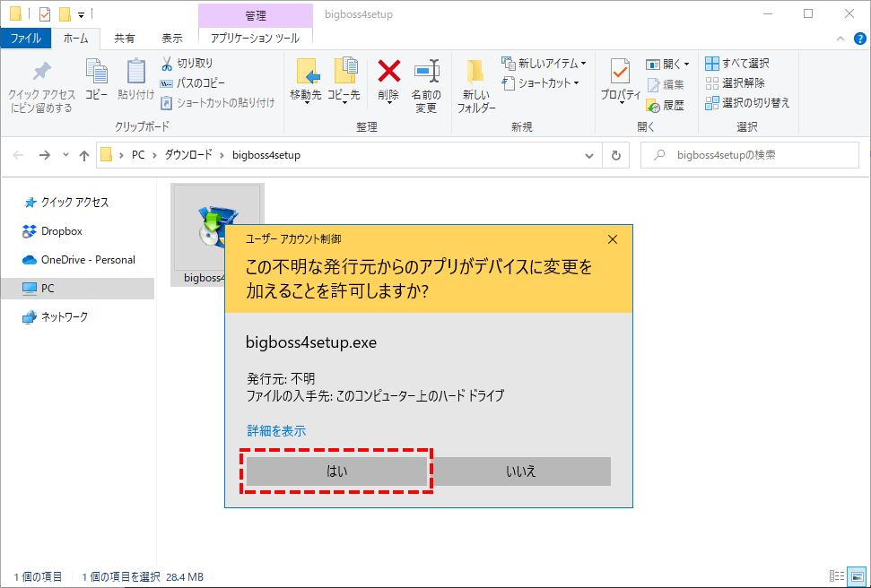Switch to the 共有 ribbon tab
Image resolution: width=871 pixels, height=588 pixels.
pyautogui.click(x=125, y=39)
